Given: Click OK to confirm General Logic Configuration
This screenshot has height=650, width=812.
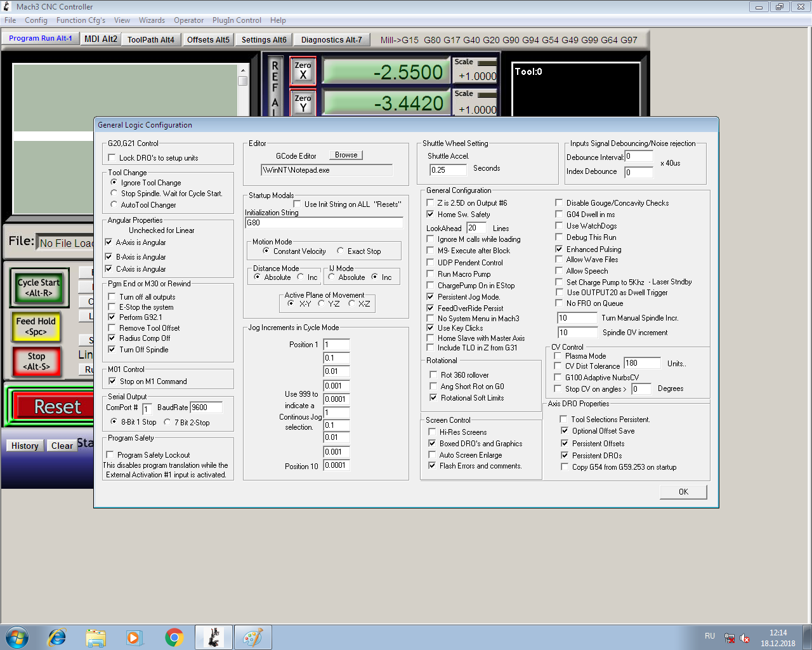Looking at the screenshot, I should pos(683,492).
